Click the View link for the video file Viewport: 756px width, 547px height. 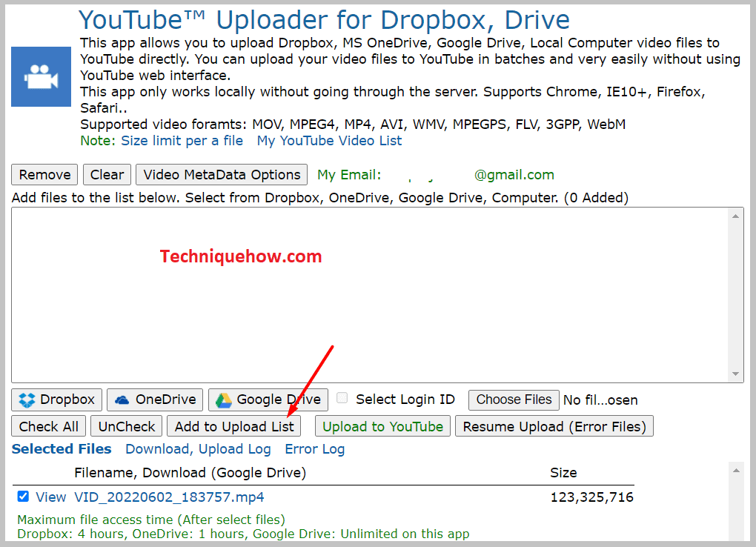[50, 497]
